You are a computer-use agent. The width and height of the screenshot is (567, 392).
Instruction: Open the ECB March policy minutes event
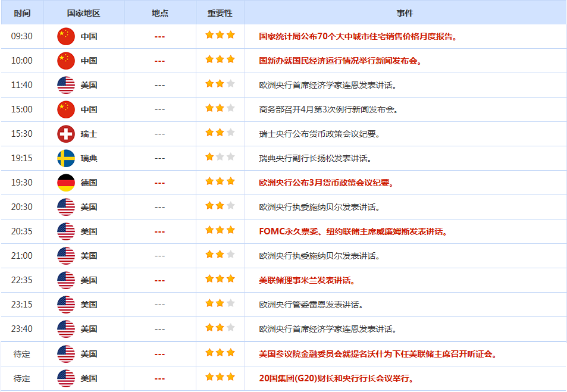(327, 183)
